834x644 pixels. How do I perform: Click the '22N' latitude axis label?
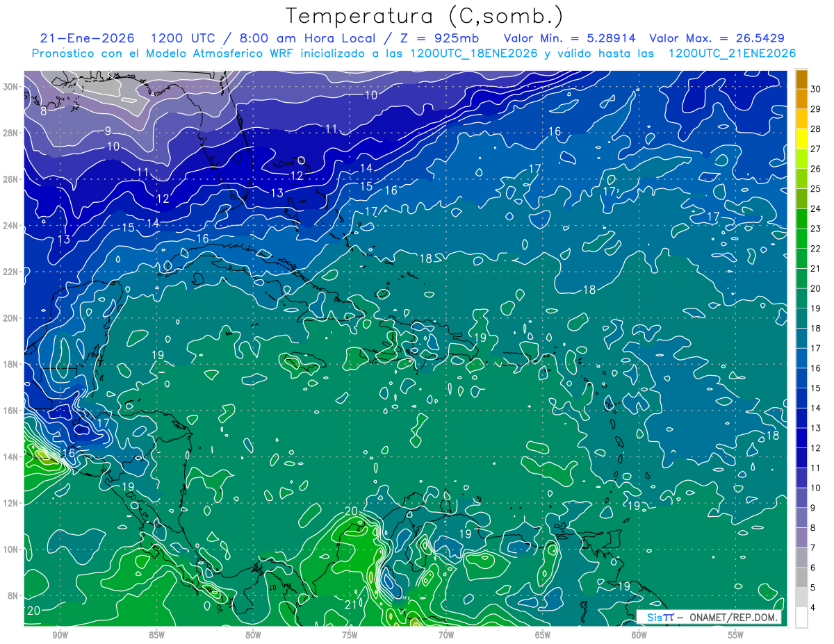click(x=10, y=272)
